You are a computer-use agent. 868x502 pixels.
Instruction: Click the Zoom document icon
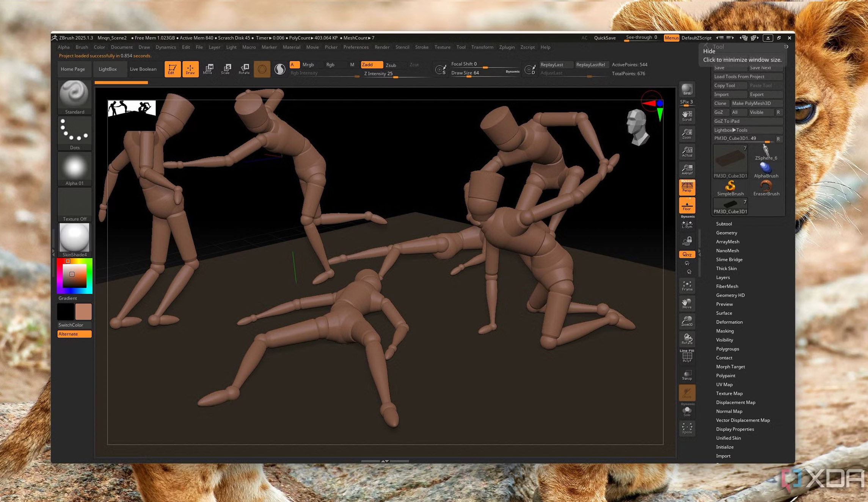[x=687, y=133]
